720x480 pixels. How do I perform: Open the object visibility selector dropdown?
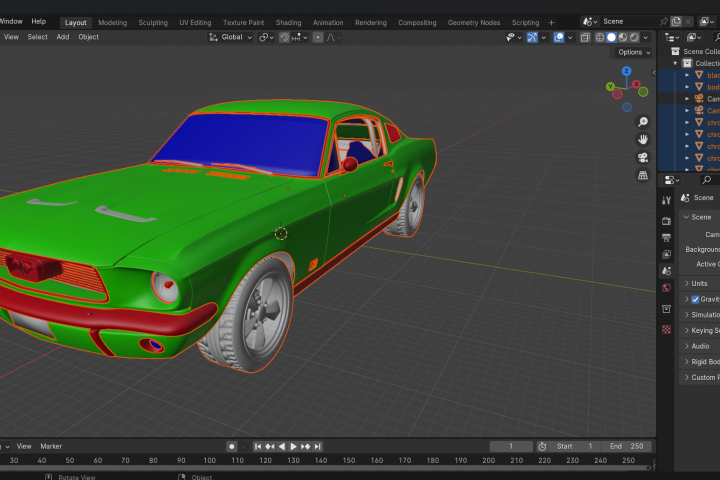pyautogui.click(x=512, y=37)
